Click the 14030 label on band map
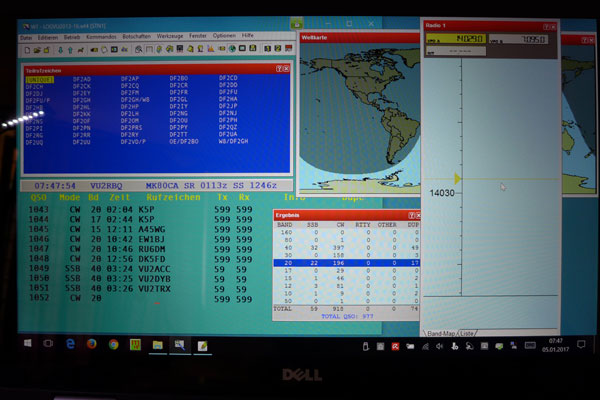This screenshot has width=600, height=400. (x=442, y=193)
